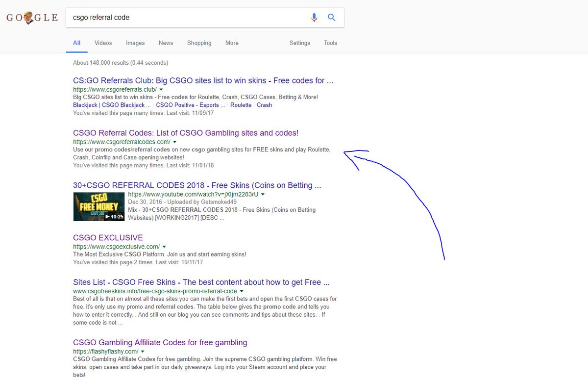This screenshot has width=588, height=380.
Task: Click the https://www.csgoreferrals.club/ green URL
Action: (x=115, y=90)
